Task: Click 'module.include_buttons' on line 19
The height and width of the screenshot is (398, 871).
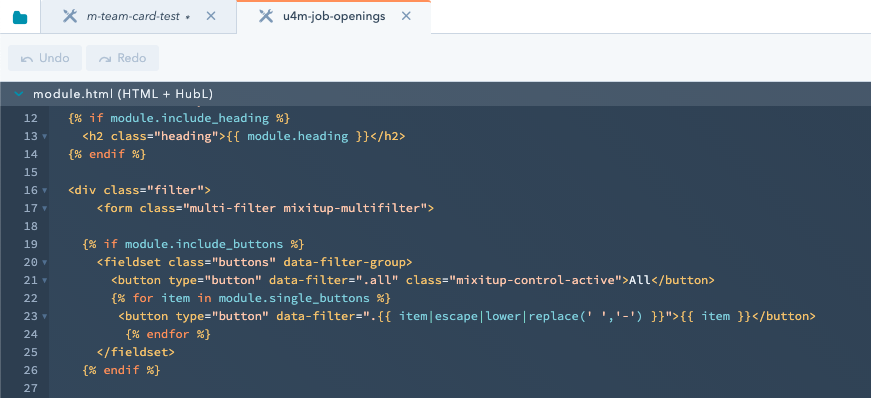Action: (204, 244)
